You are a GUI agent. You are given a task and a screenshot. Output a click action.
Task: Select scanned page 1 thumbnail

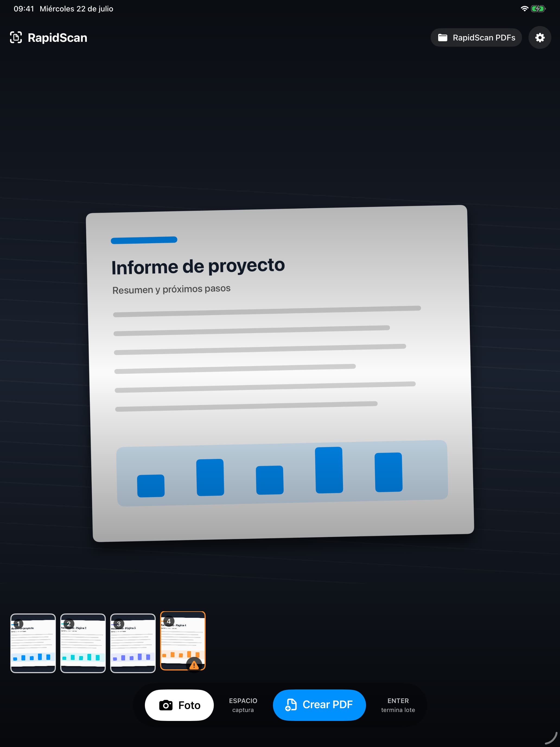[33, 643]
